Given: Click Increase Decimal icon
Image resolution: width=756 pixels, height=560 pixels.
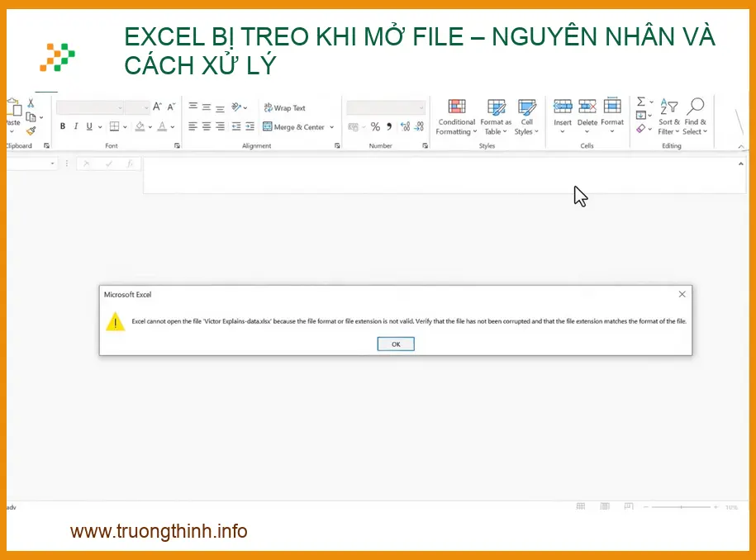Looking at the screenshot, I should (405, 126).
